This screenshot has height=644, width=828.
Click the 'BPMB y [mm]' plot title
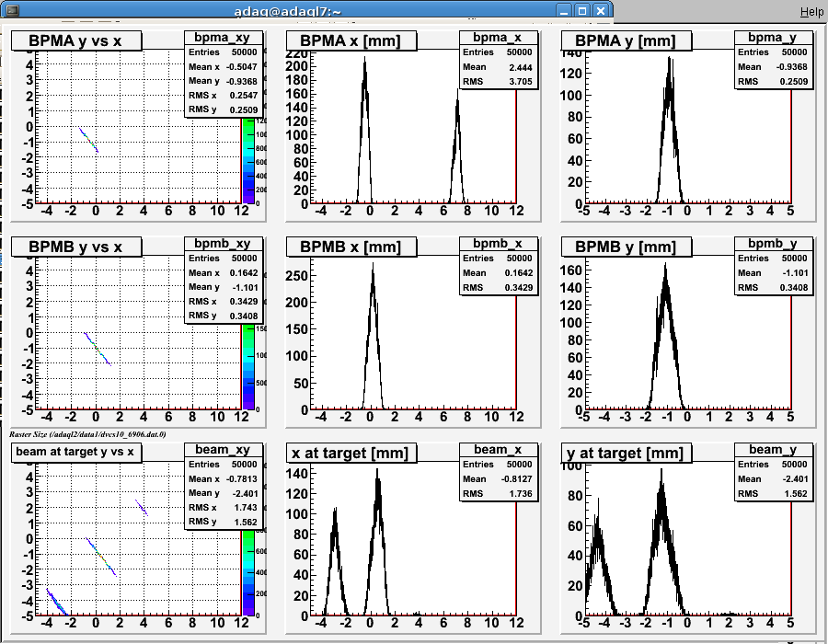click(626, 247)
